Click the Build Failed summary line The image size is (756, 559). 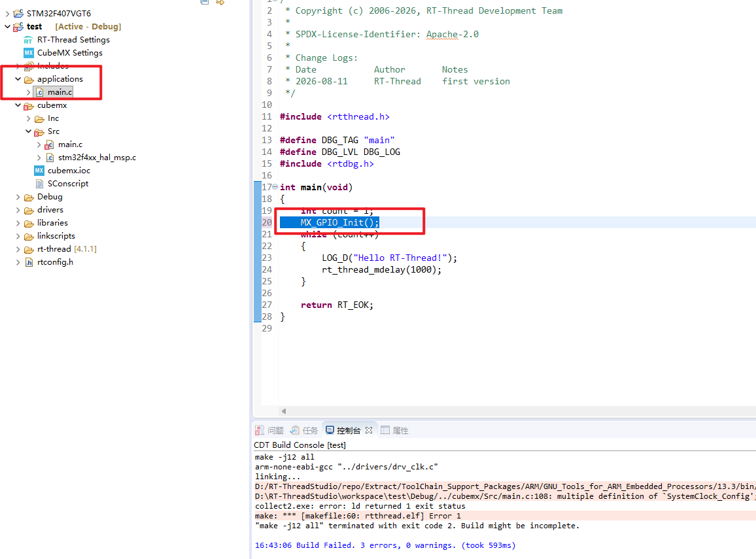[x=385, y=545]
